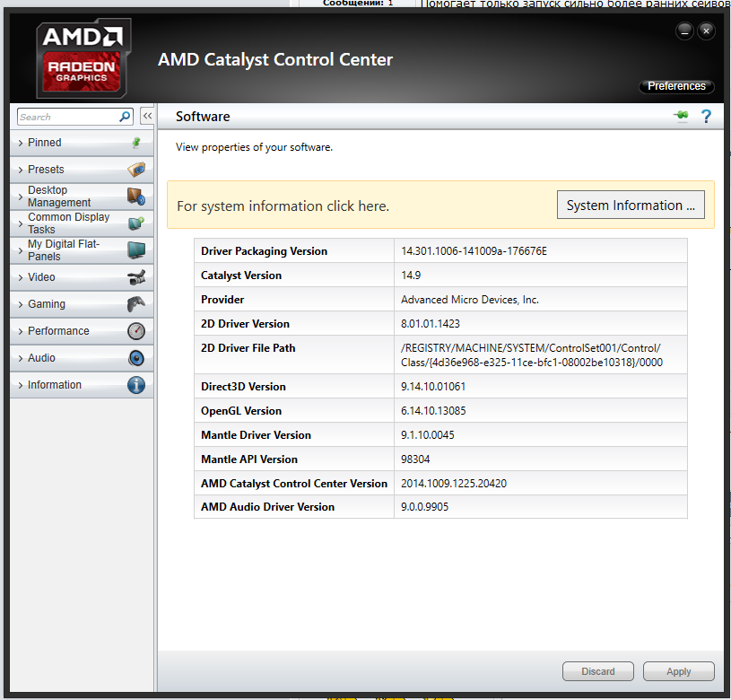Select OpenGL Version value 6.14.10.13085
The width and height of the screenshot is (731, 700).
click(x=433, y=411)
